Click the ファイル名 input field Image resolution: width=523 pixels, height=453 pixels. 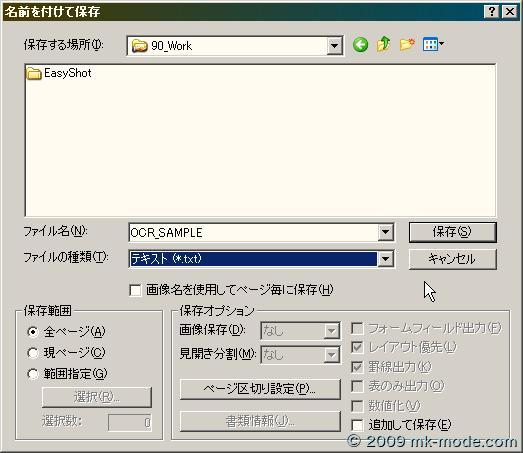click(253, 233)
